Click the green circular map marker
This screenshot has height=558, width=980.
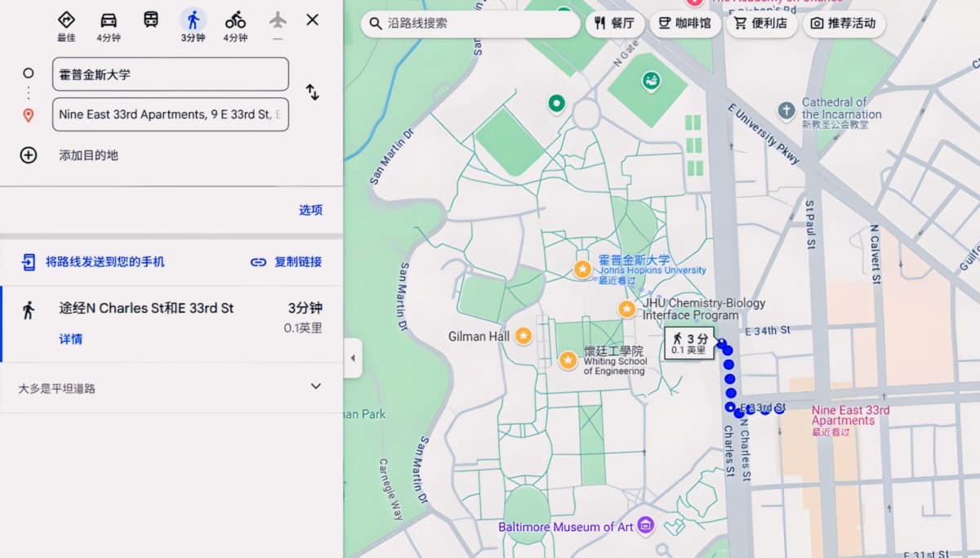[557, 103]
